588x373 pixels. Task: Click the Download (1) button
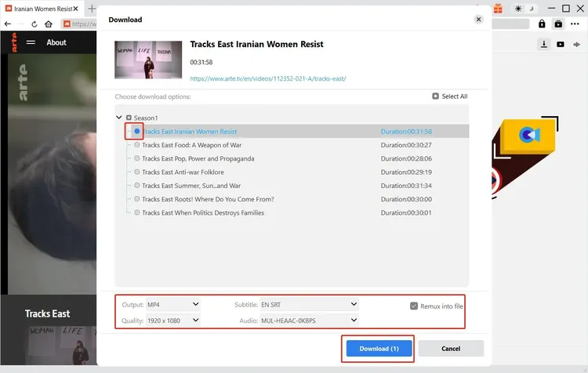point(379,349)
